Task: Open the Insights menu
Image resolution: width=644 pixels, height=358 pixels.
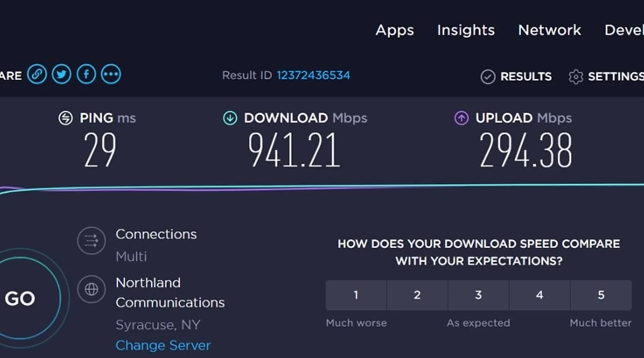Action: click(x=466, y=30)
